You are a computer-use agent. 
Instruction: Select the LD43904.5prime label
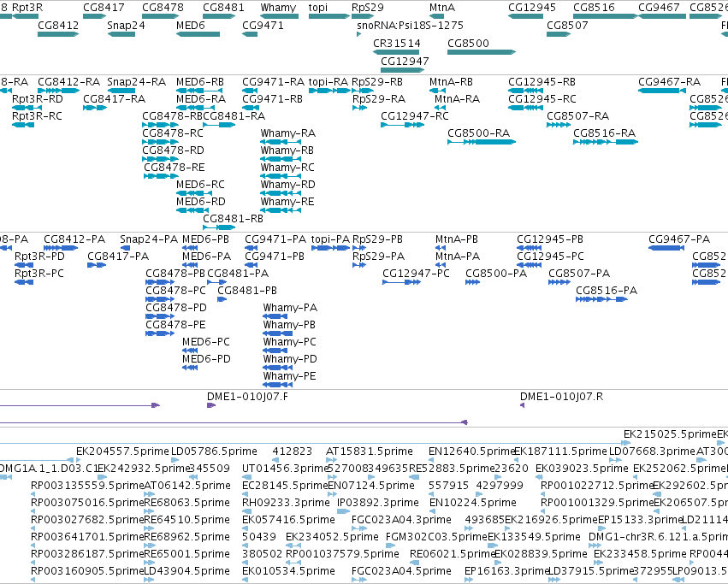coord(187,570)
